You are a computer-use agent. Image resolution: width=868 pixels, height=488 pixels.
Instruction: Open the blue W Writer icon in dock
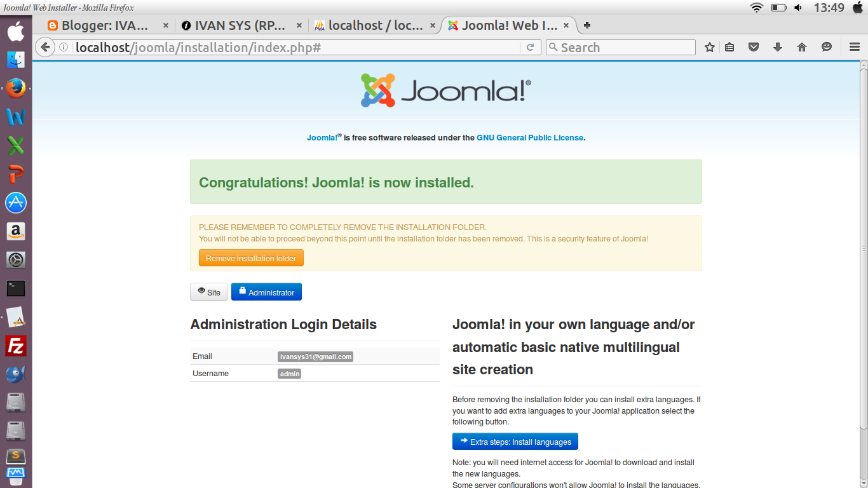pyautogui.click(x=16, y=117)
